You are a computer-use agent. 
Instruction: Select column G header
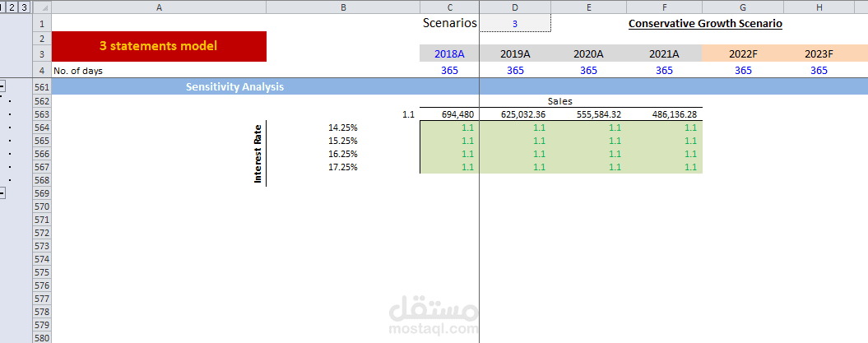point(743,7)
